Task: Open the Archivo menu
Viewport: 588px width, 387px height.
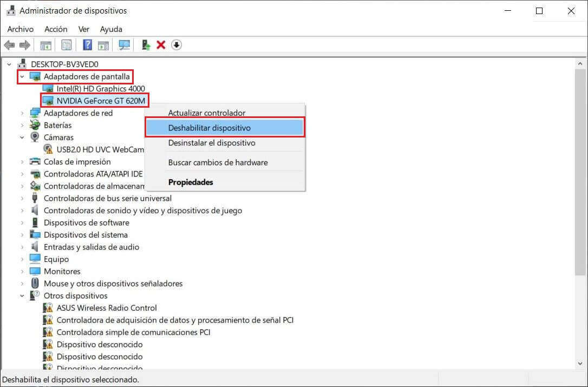Action: pos(20,29)
